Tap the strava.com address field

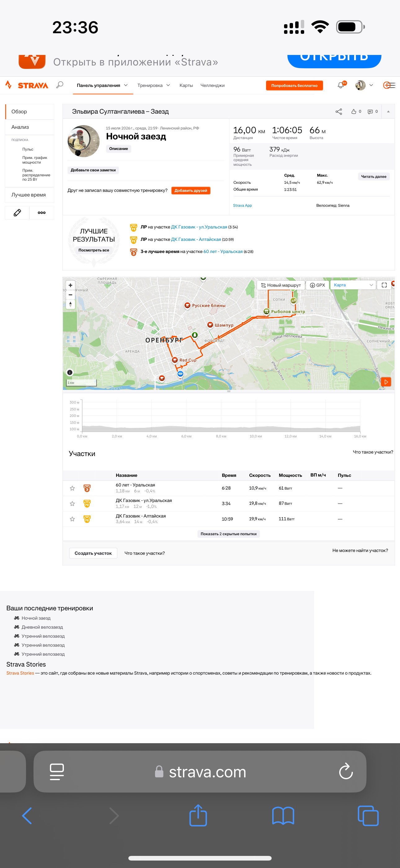click(200, 771)
